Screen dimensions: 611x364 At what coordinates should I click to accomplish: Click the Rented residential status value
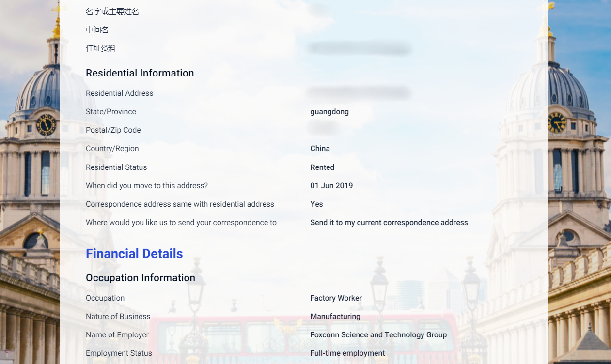[x=322, y=167]
